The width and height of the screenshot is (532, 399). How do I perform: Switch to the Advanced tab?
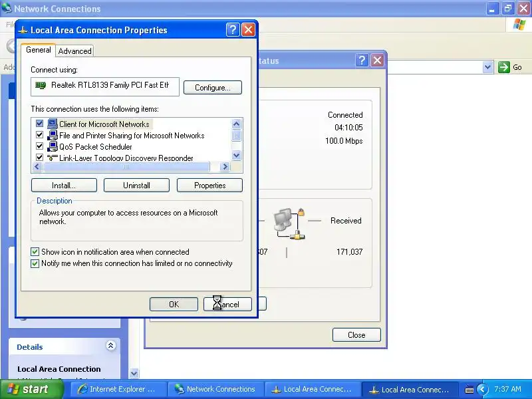pyautogui.click(x=74, y=51)
